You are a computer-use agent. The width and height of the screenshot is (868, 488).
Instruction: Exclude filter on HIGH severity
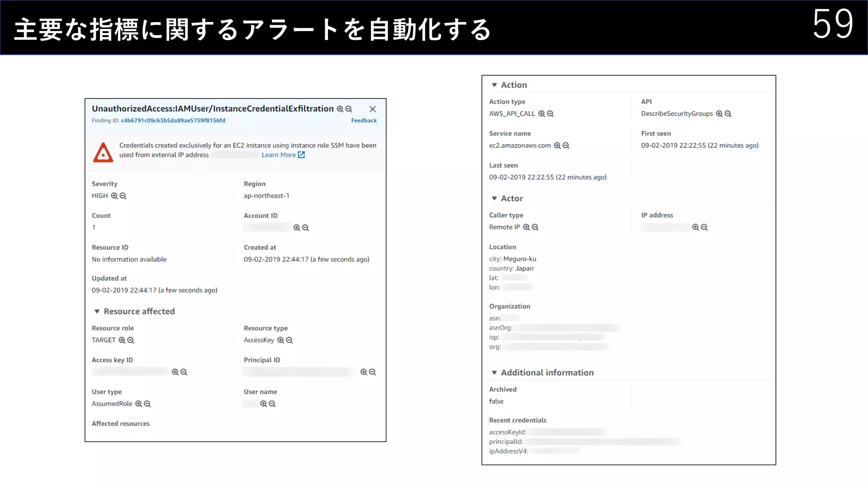(x=123, y=196)
